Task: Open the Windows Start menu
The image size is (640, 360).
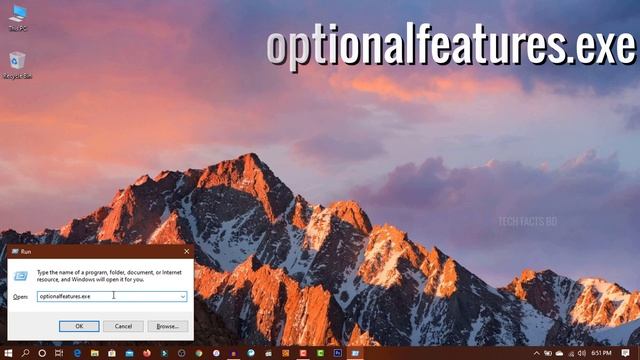Action: 8,353
